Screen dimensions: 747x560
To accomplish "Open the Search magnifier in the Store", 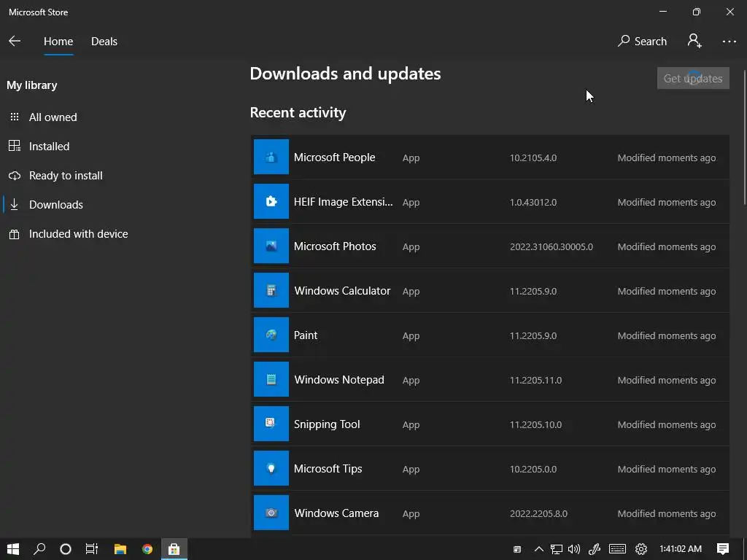I will point(642,42).
